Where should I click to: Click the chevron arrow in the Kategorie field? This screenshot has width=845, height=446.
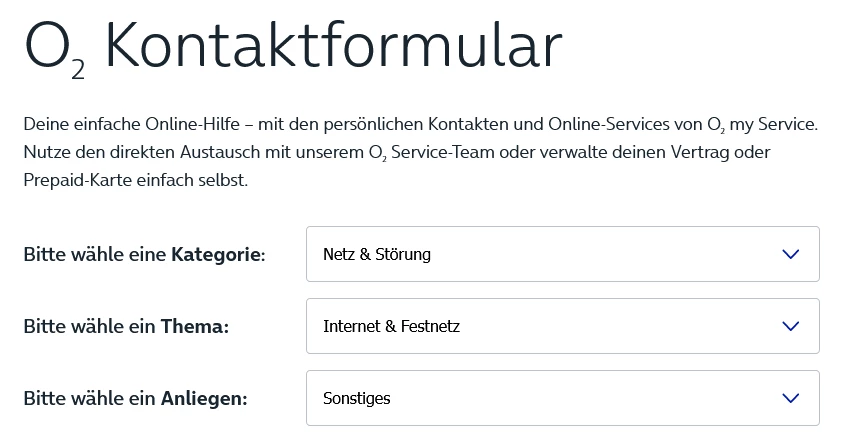pos(791,254)
